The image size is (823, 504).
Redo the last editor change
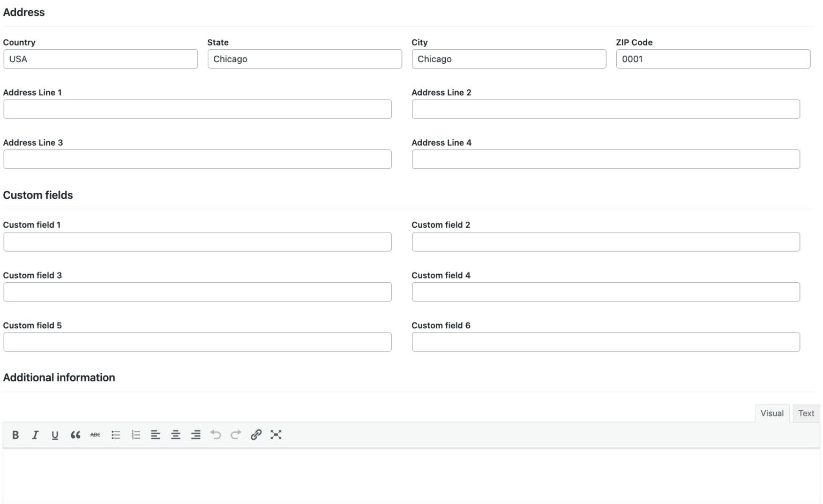pyautogui.click(x=236, y=435)
